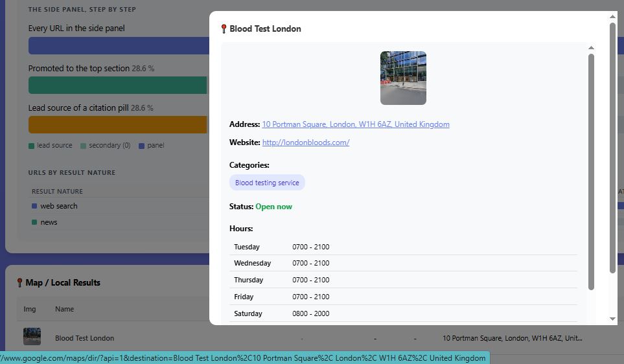Click the Blood testing service category pill

click(267, 183)
